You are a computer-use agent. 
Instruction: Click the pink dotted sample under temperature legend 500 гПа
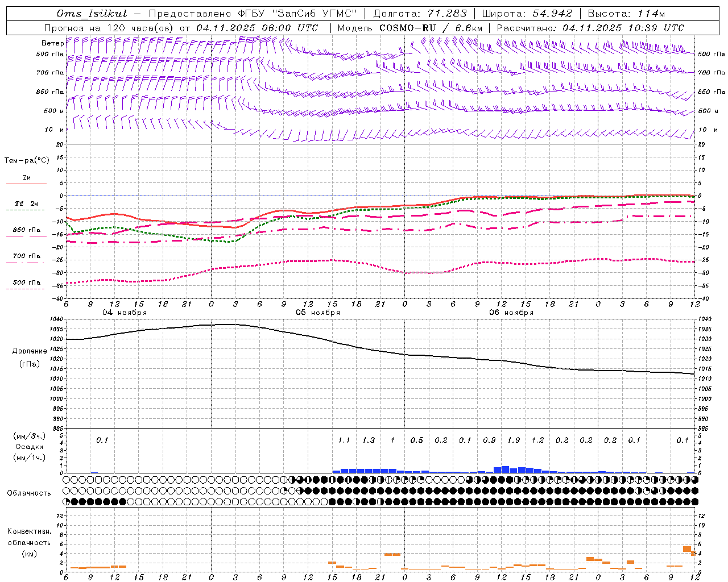click(x=26, y=289)
